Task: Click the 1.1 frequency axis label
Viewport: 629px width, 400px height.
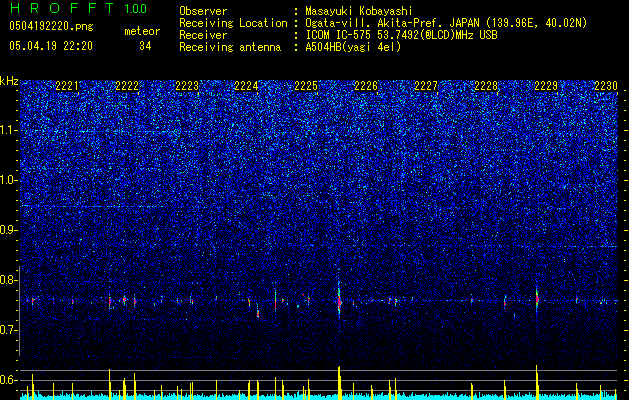Action: pos(9,130)
